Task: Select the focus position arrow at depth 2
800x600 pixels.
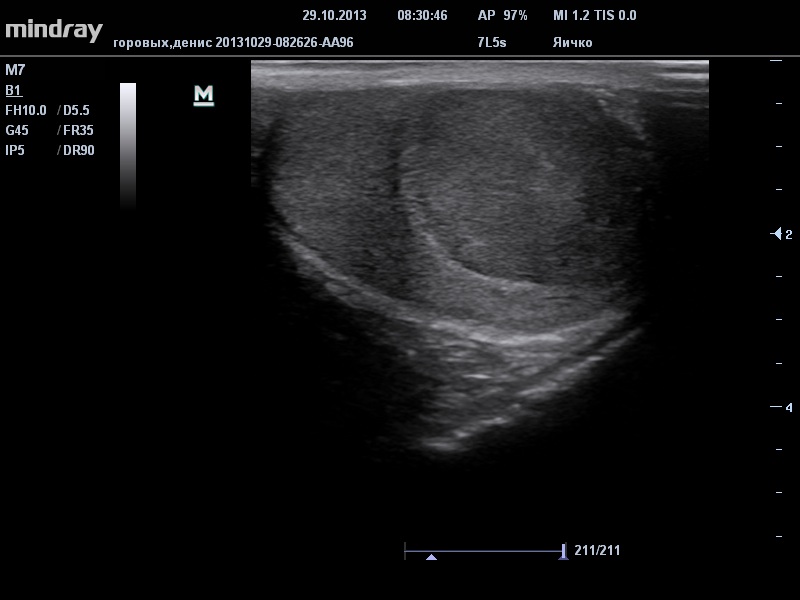Action: 777,234
